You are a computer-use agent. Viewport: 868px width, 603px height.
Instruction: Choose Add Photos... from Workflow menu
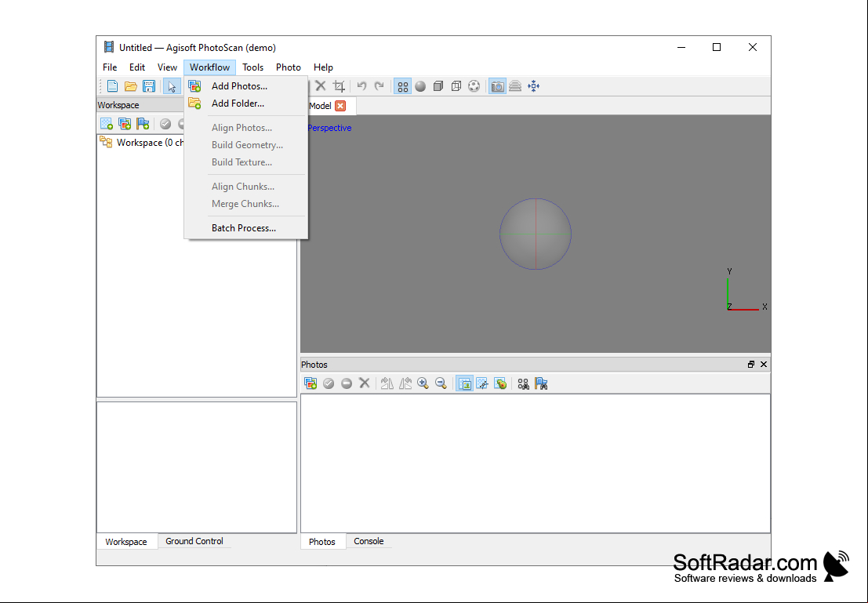[245, 85]
